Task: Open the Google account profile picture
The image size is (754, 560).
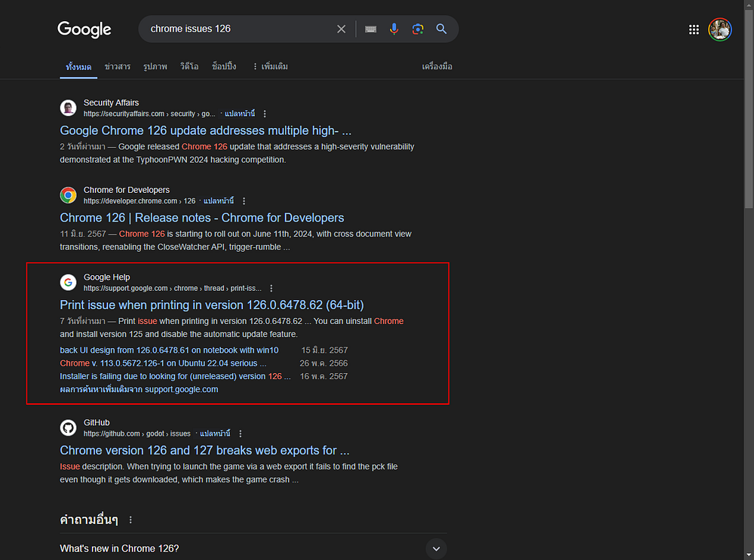Action: [x=720, y=29]
